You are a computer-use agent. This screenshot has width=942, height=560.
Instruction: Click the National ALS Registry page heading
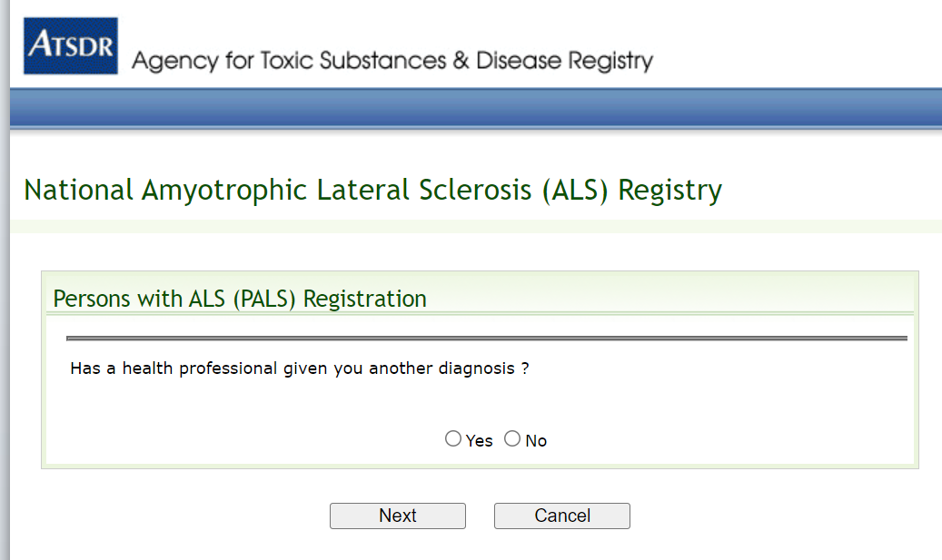[372, 191]
